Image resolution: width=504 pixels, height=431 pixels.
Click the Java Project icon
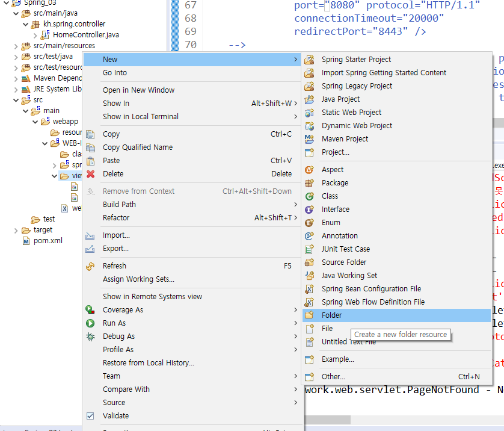(x=309, y=99)
